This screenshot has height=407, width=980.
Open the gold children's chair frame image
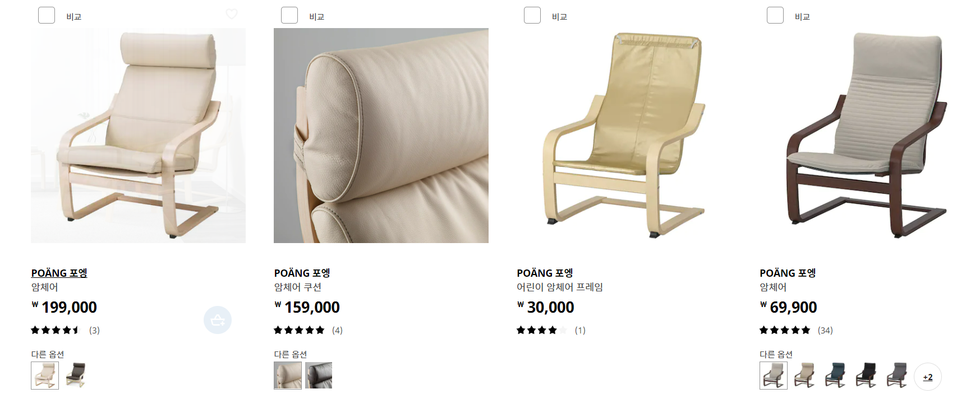pyautogui.click(x=624, y=135)
